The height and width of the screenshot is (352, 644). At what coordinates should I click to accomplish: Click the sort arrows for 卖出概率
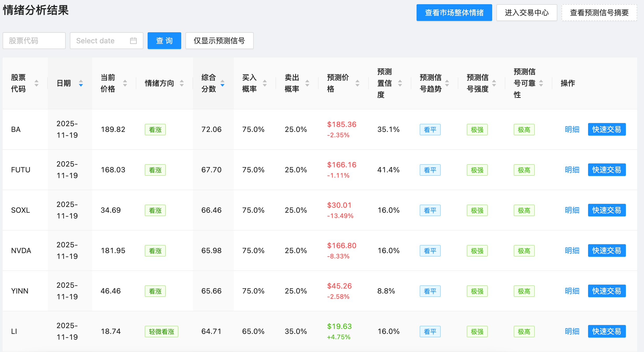coord(307,83)
